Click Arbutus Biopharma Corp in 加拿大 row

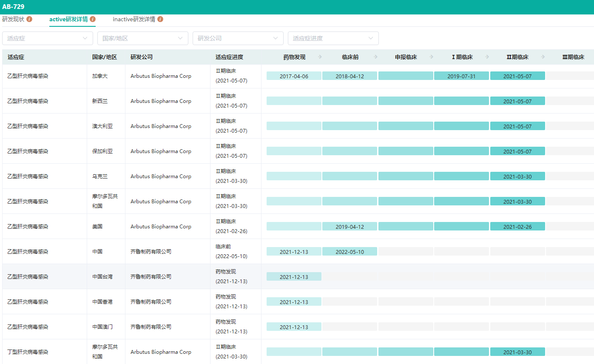pos(161,76)
